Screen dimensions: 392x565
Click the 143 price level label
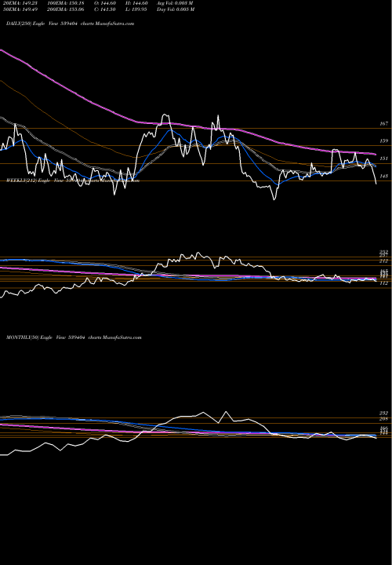coord(384,177)
